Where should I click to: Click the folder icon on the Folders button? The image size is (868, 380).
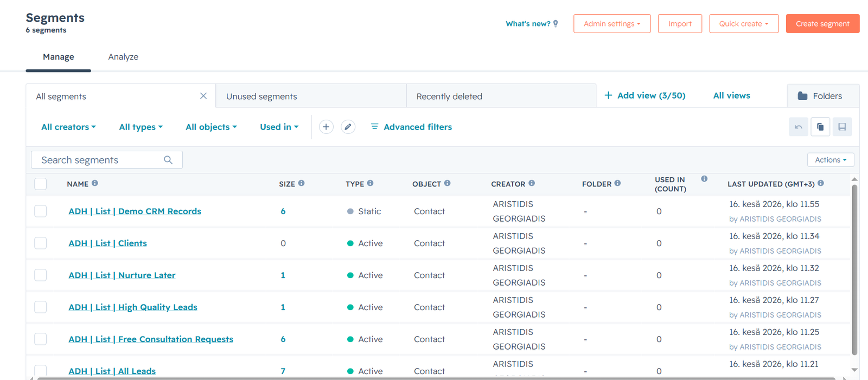point(802,96)
